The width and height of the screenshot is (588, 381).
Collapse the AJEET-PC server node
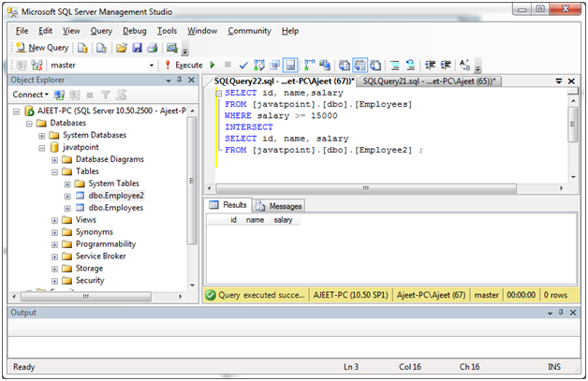[16, 111]
